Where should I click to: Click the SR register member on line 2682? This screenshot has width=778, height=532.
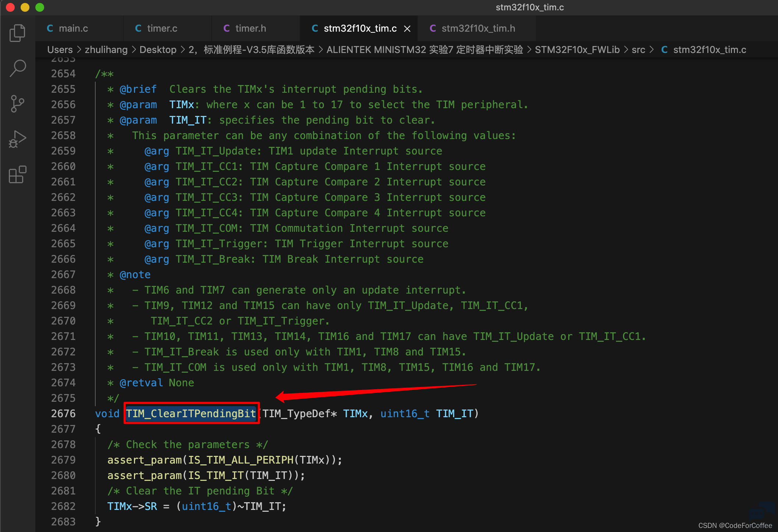click(151, 506)
